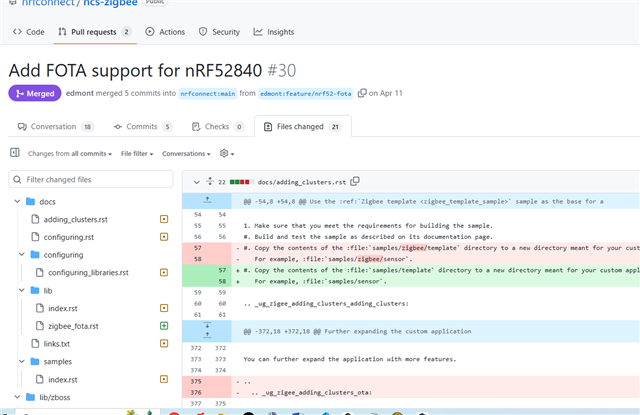Open the Security tab
The height and width of the screenshot is (415, 640).
pos(219,32)
